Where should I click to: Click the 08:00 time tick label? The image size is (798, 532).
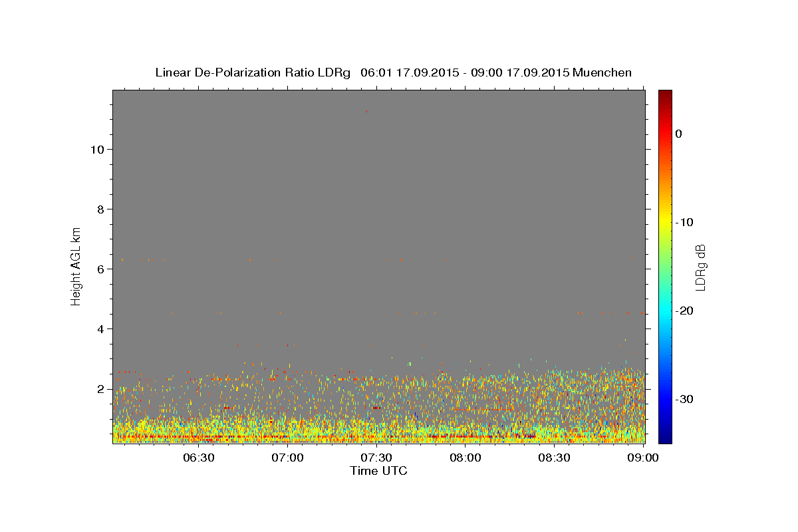tap(465, 458)
